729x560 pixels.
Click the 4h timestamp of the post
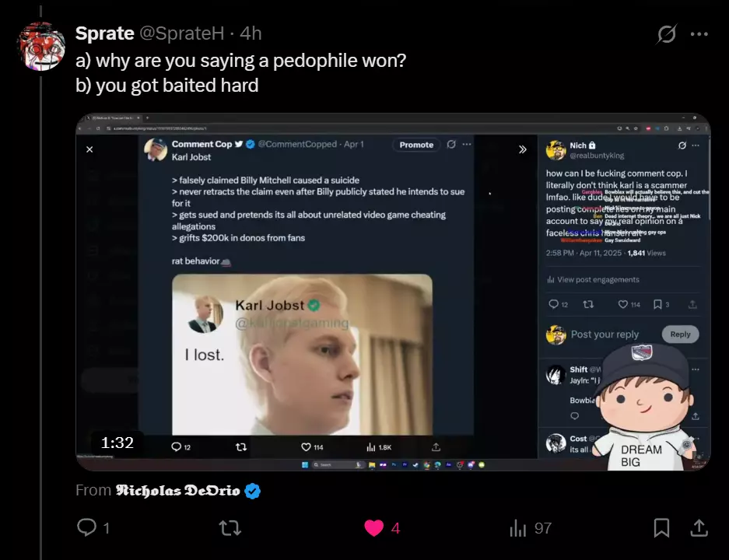point(251,33)
